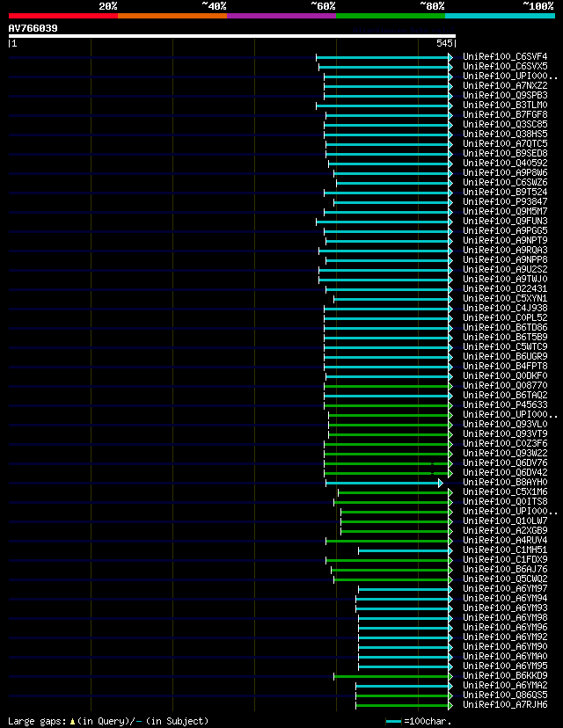The width and height of the screenshot is (563, 728).
Task: Click the green ~80% legend segment
Action: [391, 15]
